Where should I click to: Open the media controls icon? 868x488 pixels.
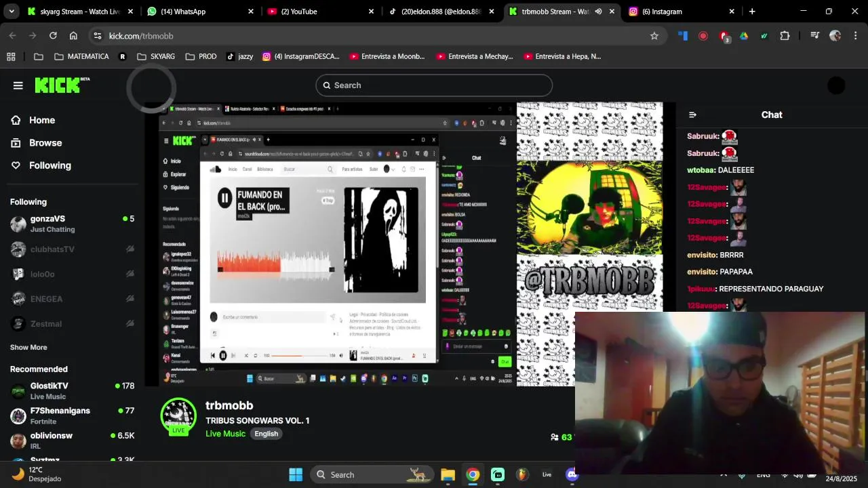(x=814, y=36)
